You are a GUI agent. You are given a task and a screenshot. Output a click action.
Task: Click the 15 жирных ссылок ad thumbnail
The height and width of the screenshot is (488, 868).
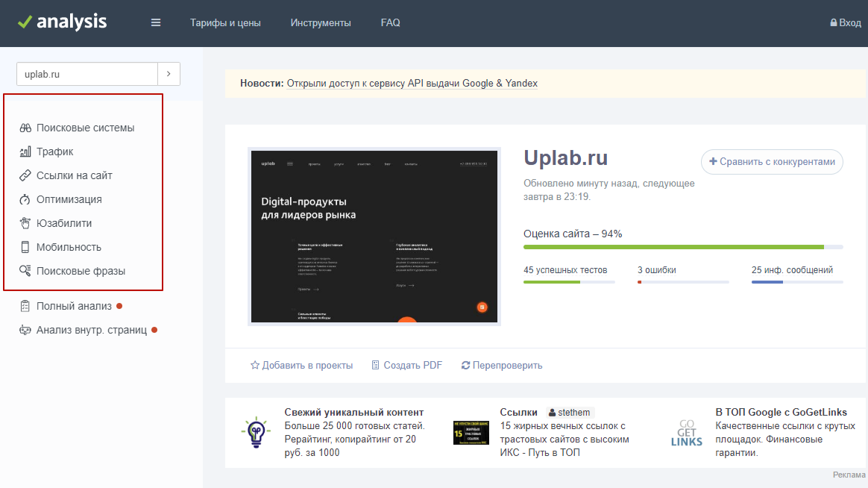tap(471, 433)
